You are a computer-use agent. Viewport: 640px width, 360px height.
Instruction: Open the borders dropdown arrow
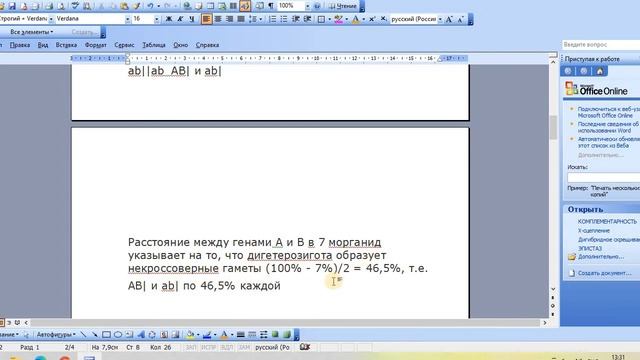click(x=329, y=19)
